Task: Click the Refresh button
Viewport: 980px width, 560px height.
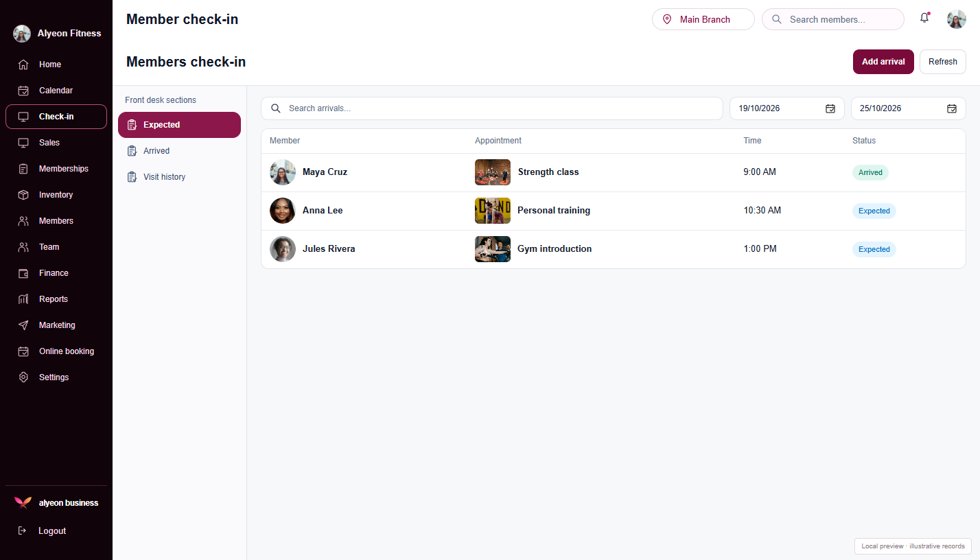Action: coord(943,62)
